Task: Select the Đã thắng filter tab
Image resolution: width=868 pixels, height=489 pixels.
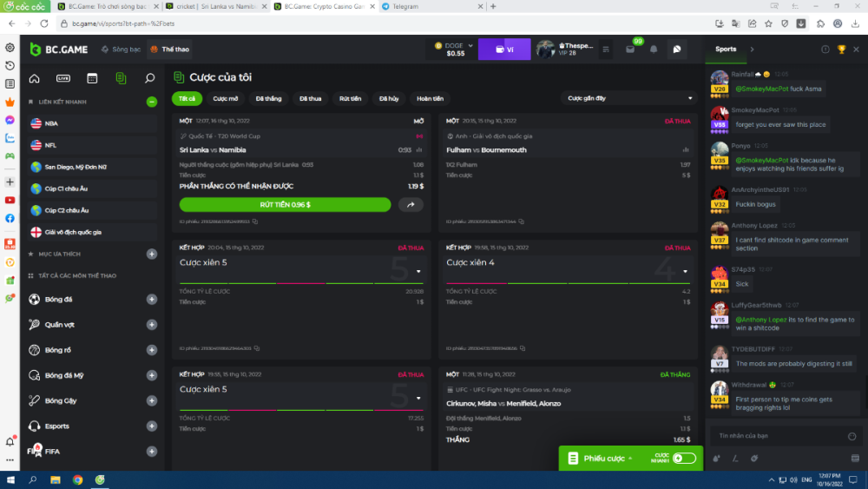Action: pyautogui.click(x=268, y=98)
